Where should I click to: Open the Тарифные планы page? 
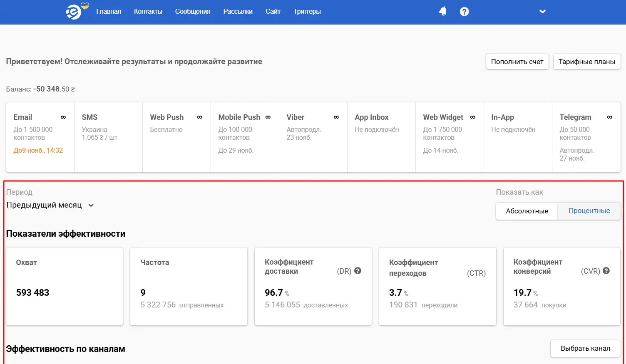[587, 61]
